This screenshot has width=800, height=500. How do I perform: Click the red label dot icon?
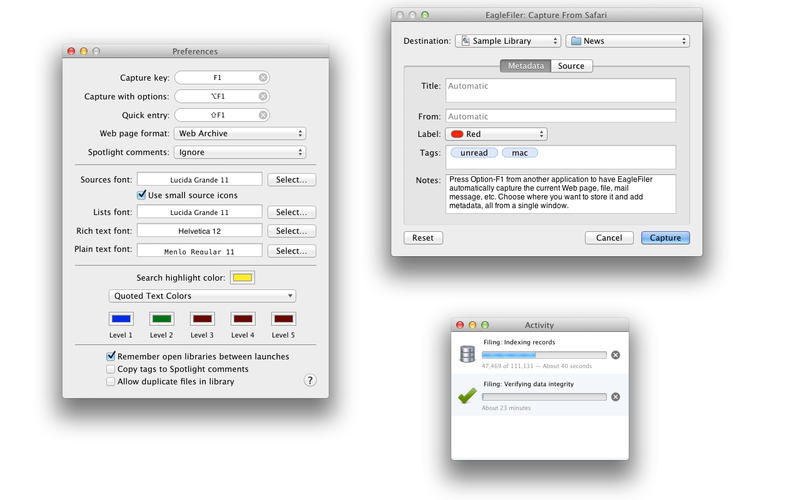(x=457, y=134)
